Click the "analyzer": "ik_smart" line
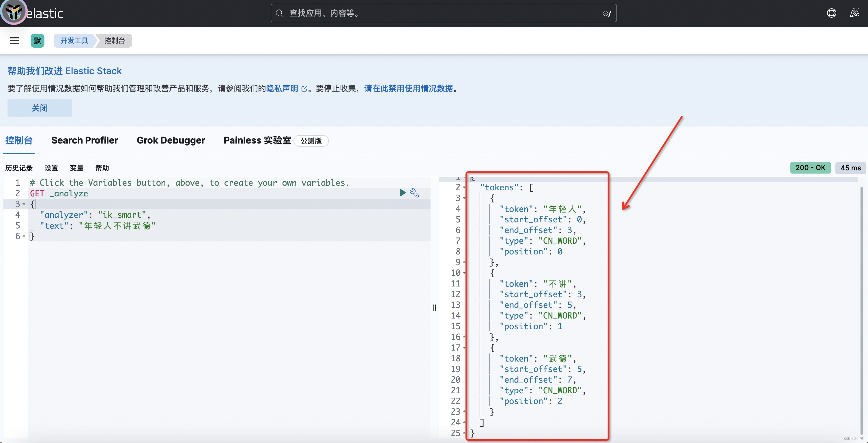This screenshot has width=868, height=443. [x=95, y=215]
